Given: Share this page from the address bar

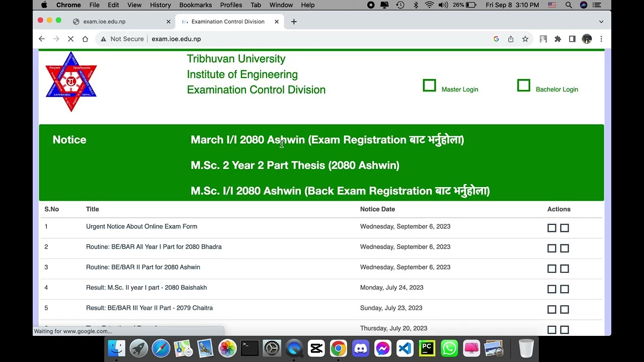Looking at the screenshot, I should tap(511, 39).
